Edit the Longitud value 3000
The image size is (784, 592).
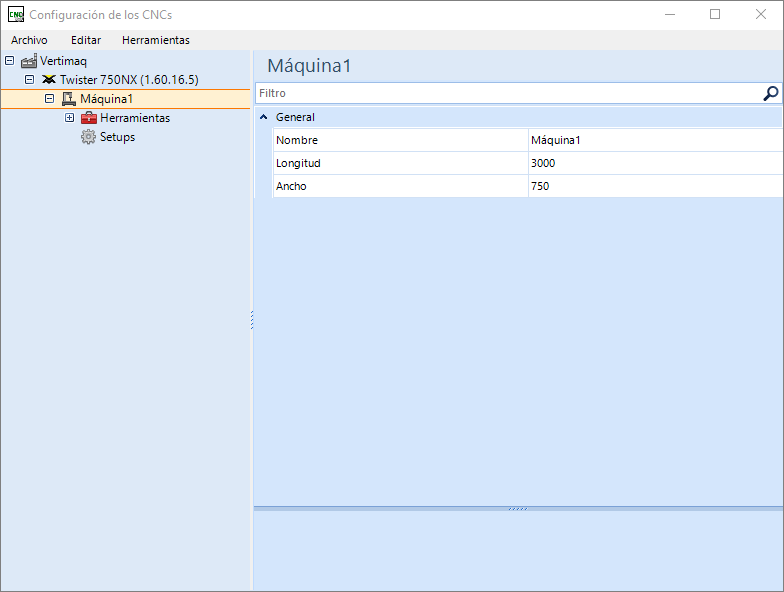coord(656,163)
